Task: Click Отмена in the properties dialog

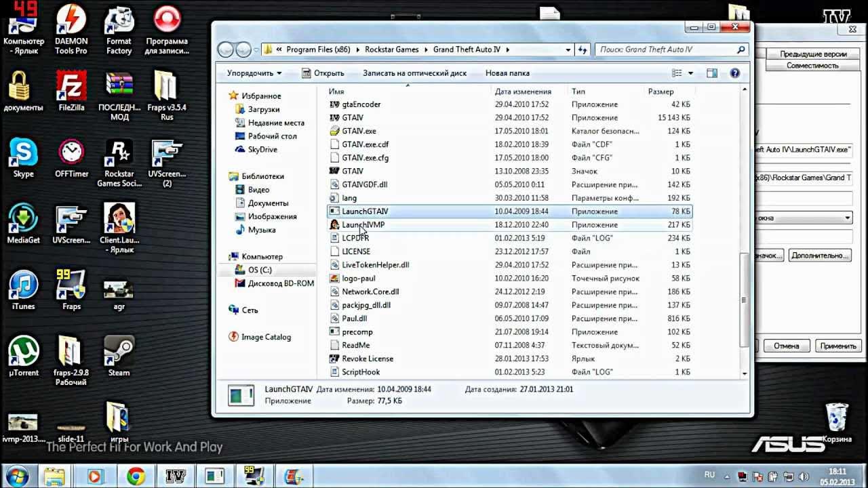Action: (x=787, y=346)
